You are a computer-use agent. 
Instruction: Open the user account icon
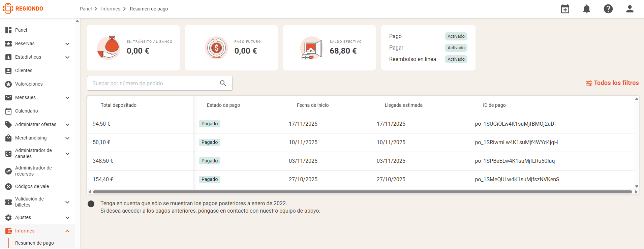(x=630, y=9)
